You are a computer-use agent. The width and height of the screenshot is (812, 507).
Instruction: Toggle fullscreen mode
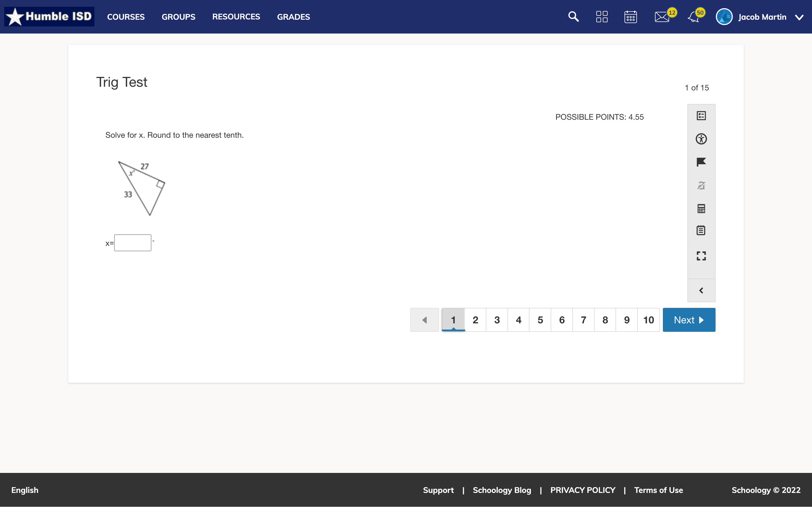[x=701, y=256]
